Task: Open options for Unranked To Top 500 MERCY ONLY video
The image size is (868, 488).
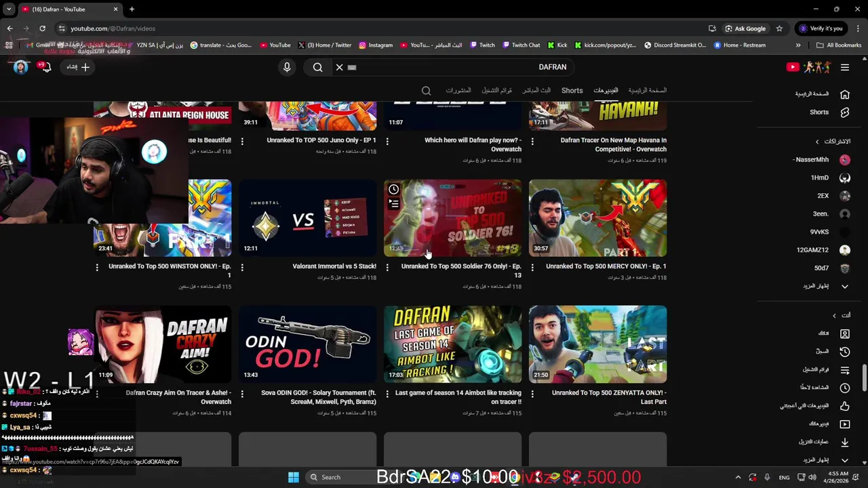Action: (x=532, y=267)
